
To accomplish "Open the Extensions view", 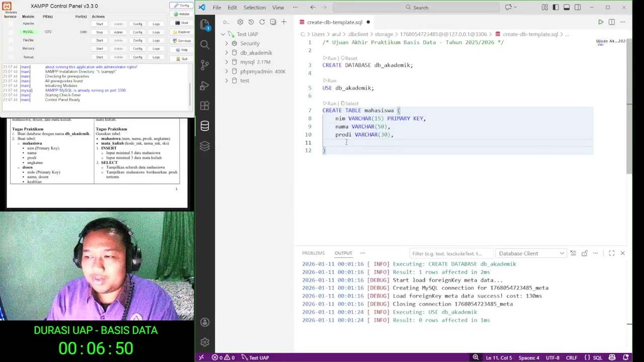I will [x=205, y=106].
